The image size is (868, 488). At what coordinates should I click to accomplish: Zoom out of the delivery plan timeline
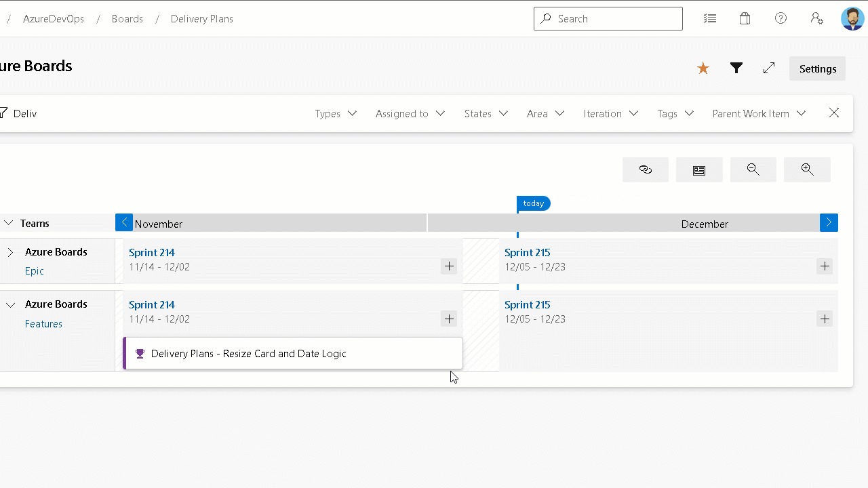[753, 169]
